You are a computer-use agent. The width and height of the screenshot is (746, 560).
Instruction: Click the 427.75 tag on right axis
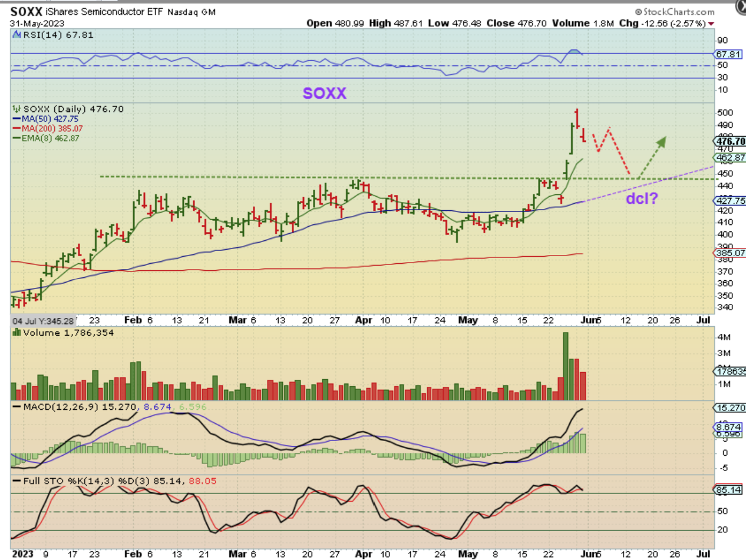729,200
